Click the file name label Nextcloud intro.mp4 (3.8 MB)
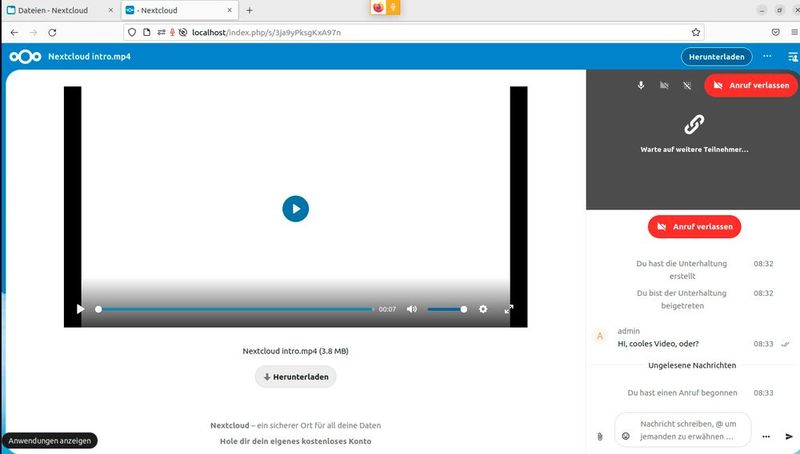The image size is (800, 454). point(295,351)
